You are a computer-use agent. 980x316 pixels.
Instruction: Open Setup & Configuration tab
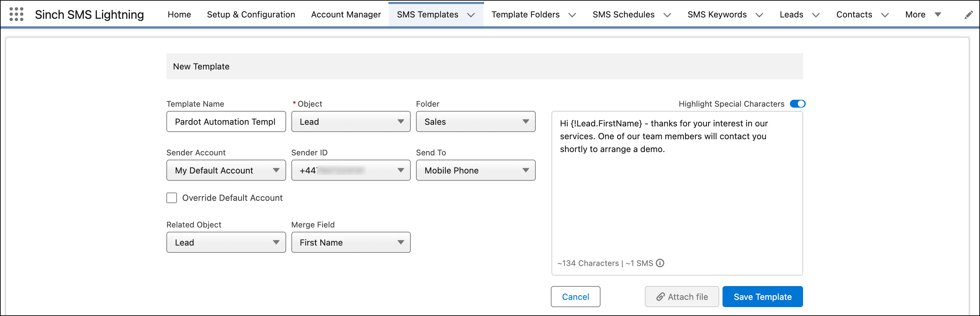(251, 14)
